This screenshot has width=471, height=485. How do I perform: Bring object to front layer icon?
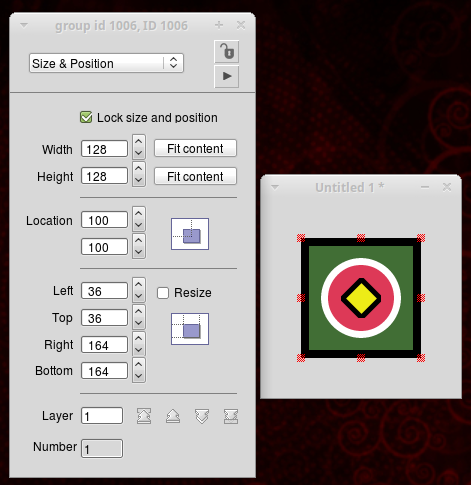[144, 416]
